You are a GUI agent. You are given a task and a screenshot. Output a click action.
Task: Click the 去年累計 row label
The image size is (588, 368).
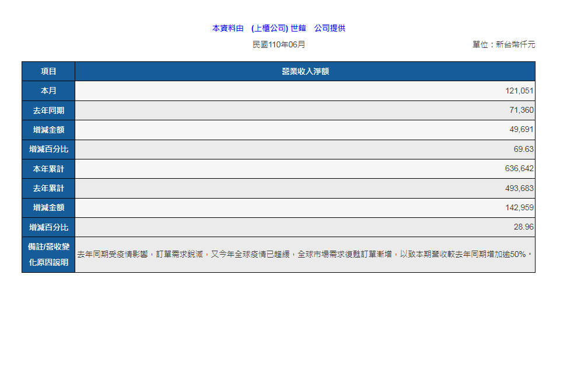point(48,189)
